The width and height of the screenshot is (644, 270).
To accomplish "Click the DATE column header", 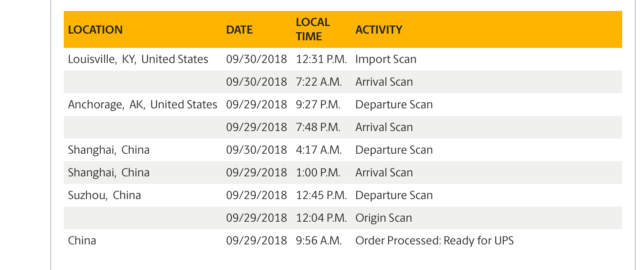I will [x=239, y=30].
